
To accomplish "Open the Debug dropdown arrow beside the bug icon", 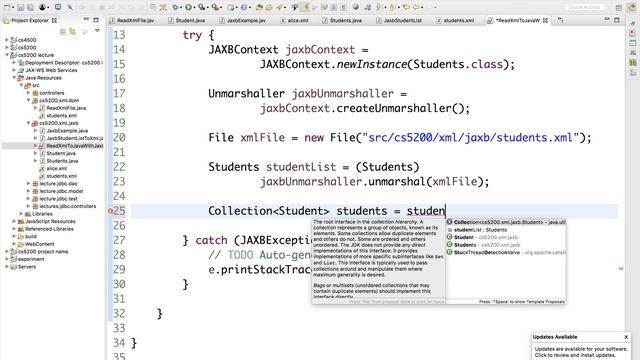I will (x=181, y=7).
